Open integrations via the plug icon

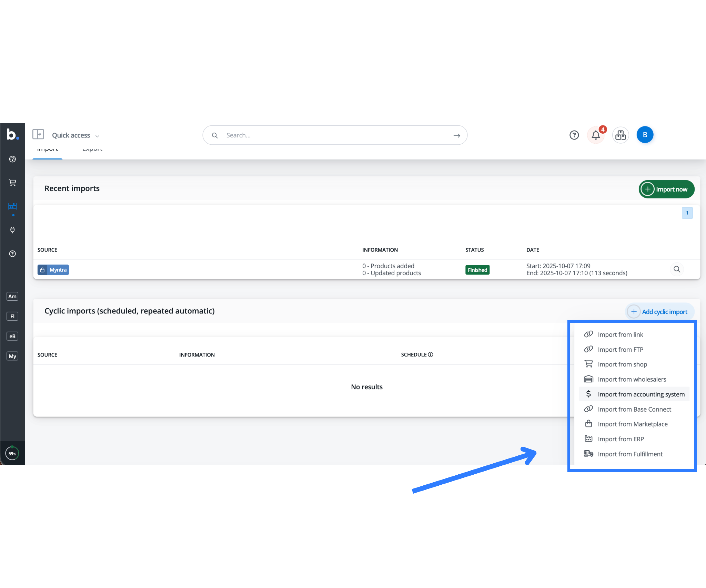click(x=12, y=230)
